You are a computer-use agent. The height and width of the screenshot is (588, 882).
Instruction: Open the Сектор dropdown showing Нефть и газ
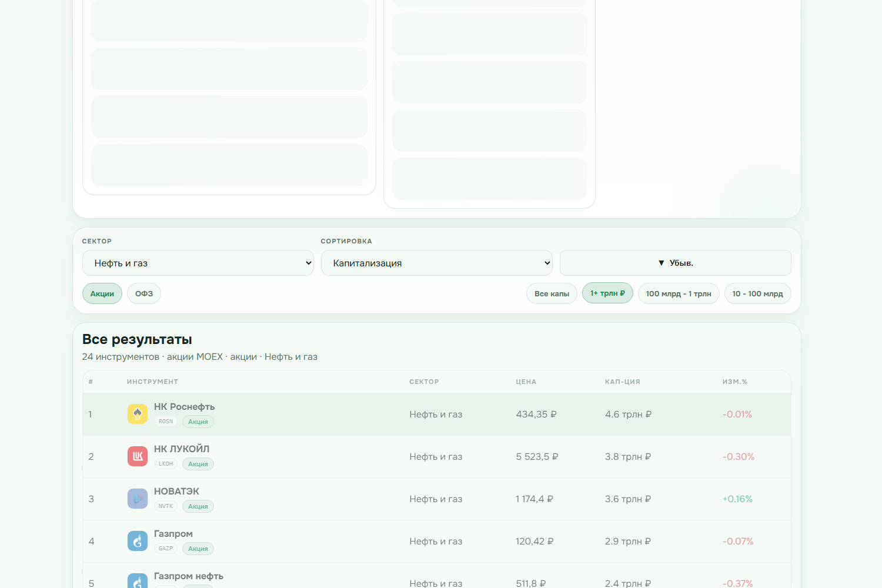198,263
